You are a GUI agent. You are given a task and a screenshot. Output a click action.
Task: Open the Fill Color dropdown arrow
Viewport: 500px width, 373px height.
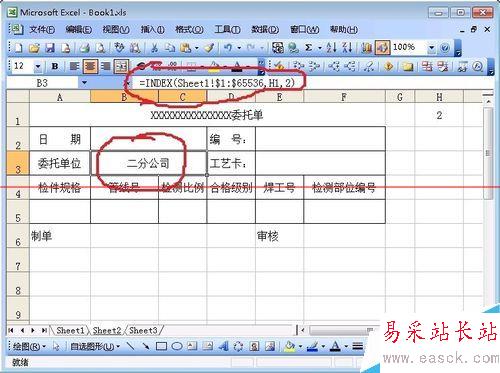click(x=300, y=347)
